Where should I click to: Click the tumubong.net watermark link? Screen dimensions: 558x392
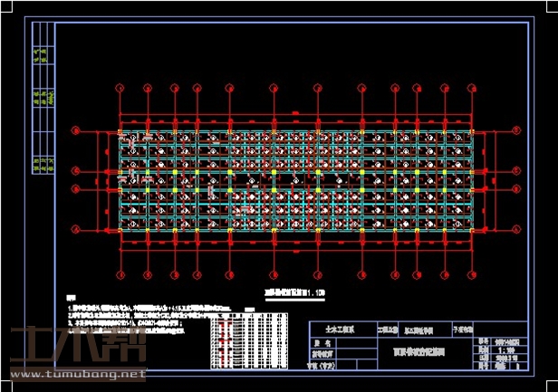(x=77, y=373)
